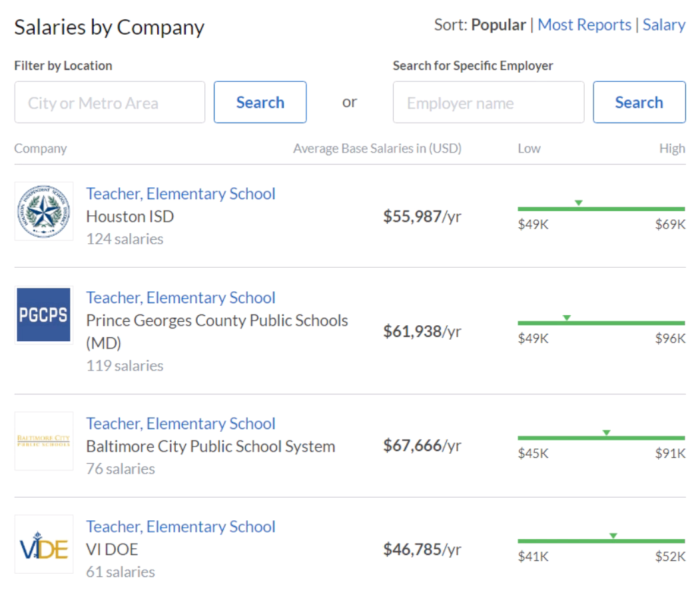Image resolution: width=700 pixels, height=595 pixels.
Task: Select the PGCPS company logo
Action: [43, 314]
